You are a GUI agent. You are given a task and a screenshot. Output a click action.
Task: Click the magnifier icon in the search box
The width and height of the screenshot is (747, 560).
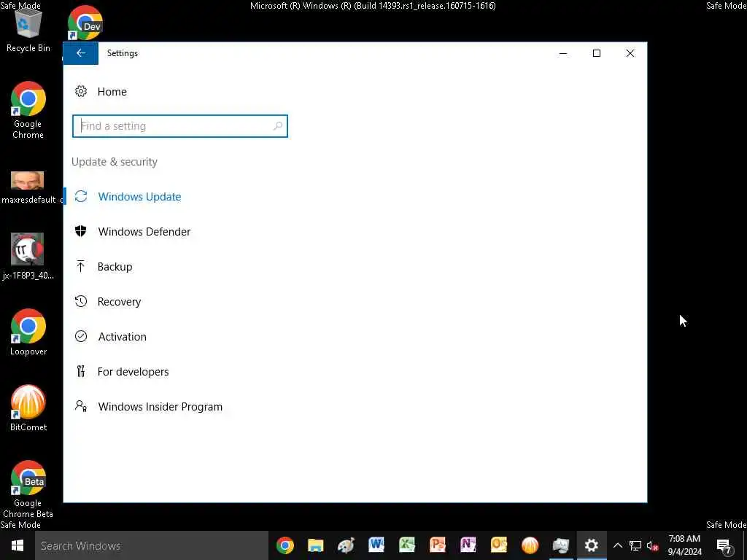(x=278, y=126)
